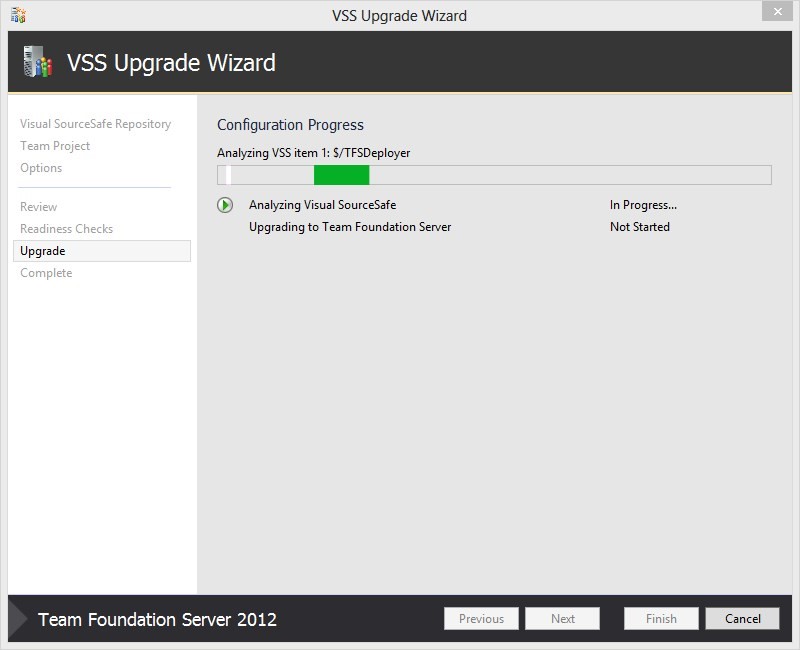Open the Options step in the sidebar
The image size is (800, 650).
(41, 168)
